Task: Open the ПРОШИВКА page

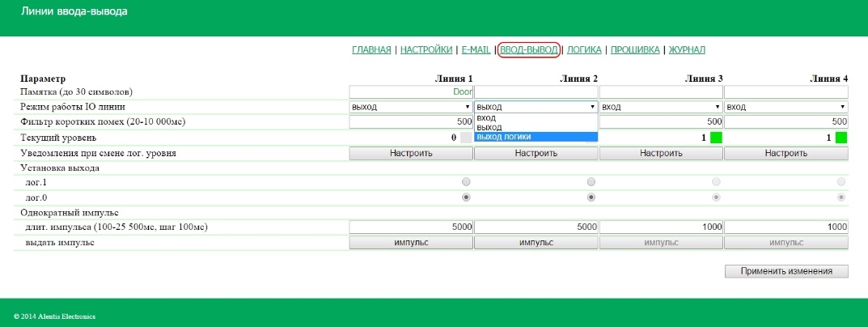Action: click(634, 50)
